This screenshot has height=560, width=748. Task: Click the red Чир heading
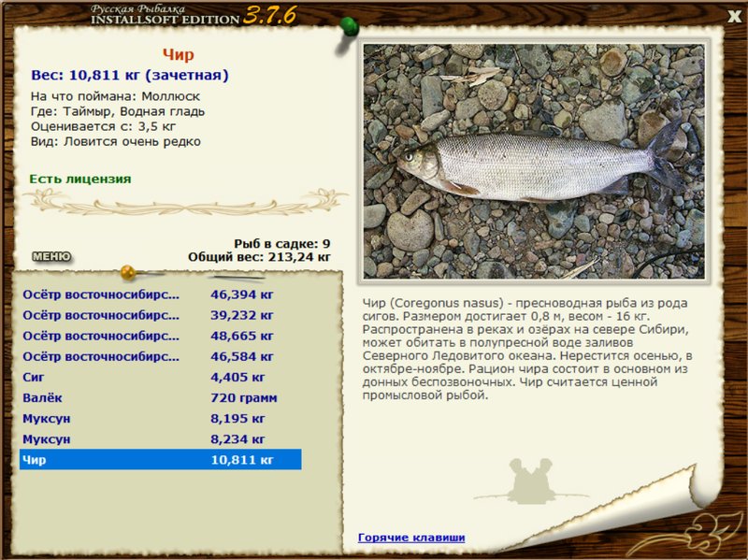point(178,54)
